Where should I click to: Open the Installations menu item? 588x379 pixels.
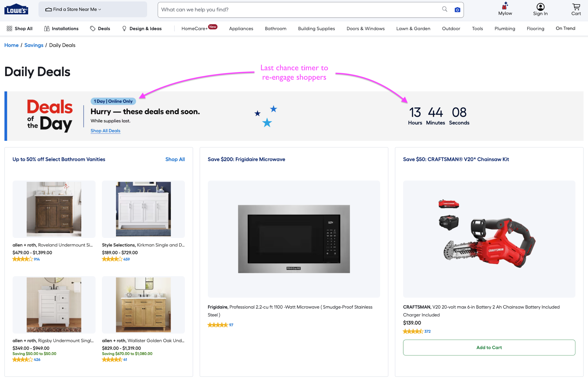[61, 28]
